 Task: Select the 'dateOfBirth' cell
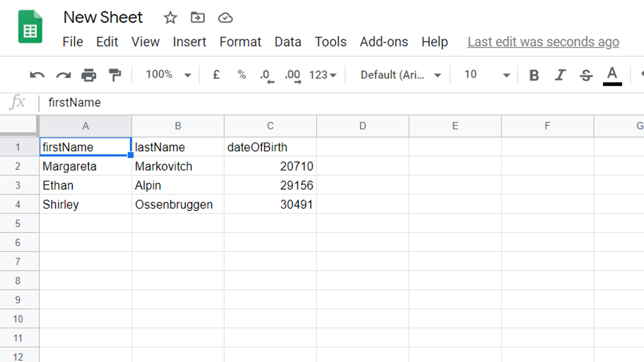[x=270, y=147]
